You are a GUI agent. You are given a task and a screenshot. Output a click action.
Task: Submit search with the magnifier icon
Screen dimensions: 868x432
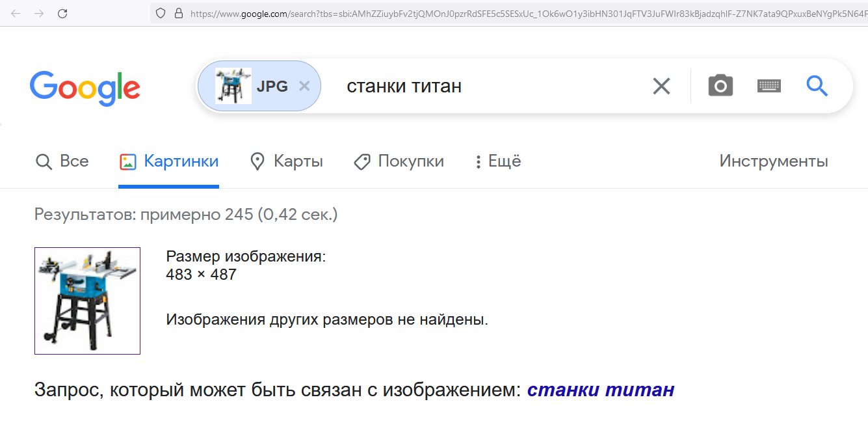tap(817, 86)
